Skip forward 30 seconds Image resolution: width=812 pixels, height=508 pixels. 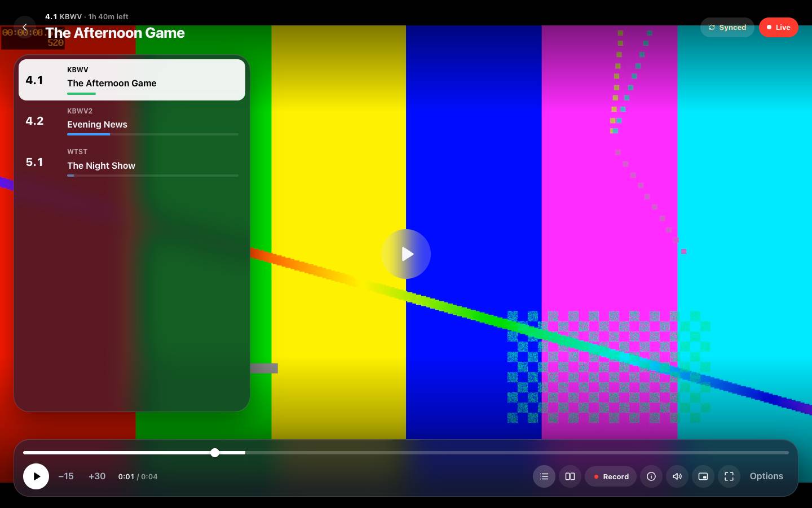(97, 476)
